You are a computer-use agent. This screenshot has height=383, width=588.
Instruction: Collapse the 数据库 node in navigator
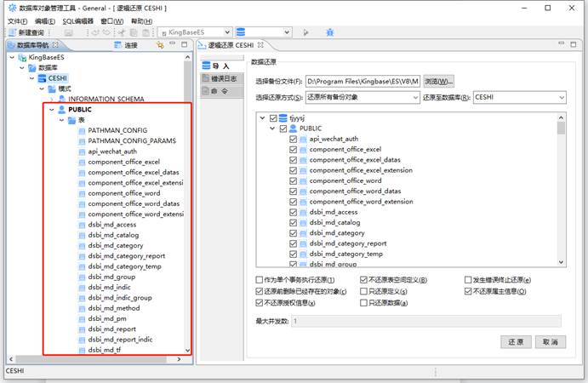coord(22,68)
